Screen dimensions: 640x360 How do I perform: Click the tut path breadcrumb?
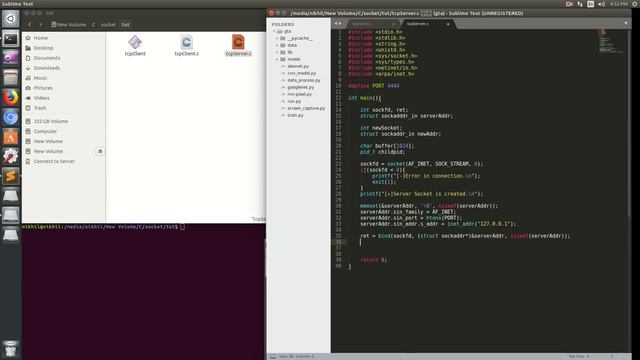pos(125,24)
